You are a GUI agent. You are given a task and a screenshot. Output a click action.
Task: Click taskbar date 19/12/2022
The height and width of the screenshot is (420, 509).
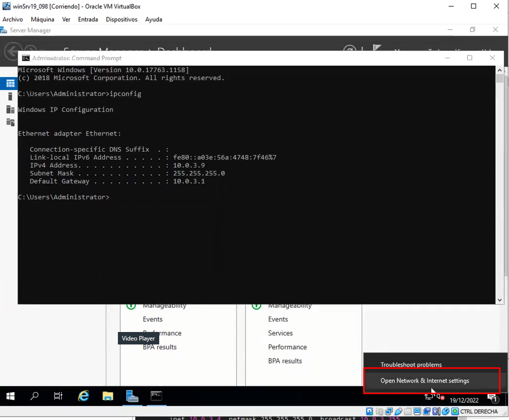[x=464, y=400]
